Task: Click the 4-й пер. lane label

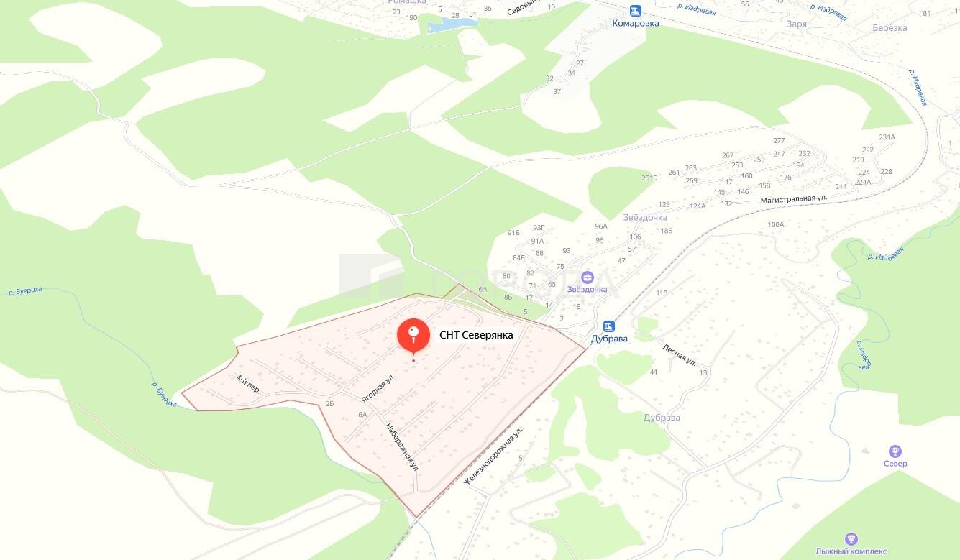Action: pos(248,384)
